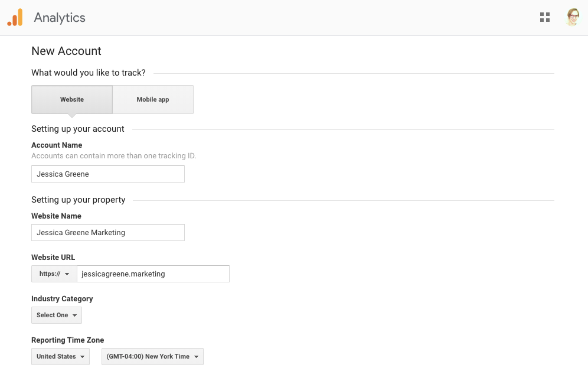The image size is (588, 371).
Task: Click the 'Analytics' title text
Action: (60, 18)
